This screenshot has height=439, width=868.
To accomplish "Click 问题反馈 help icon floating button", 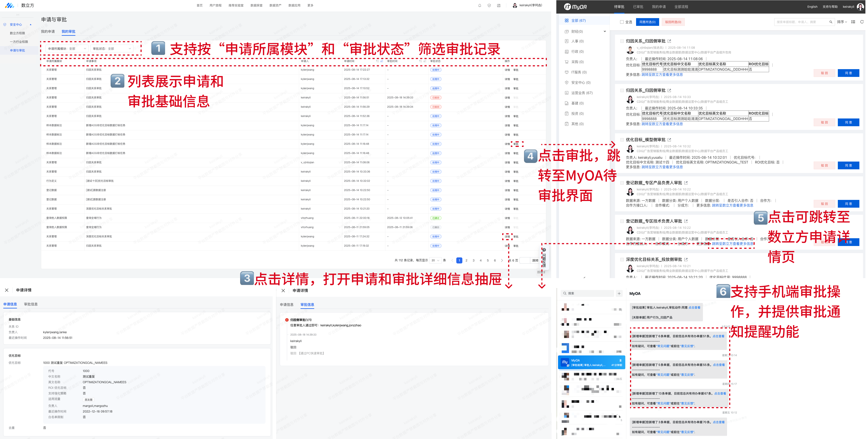I will point(544,250).
